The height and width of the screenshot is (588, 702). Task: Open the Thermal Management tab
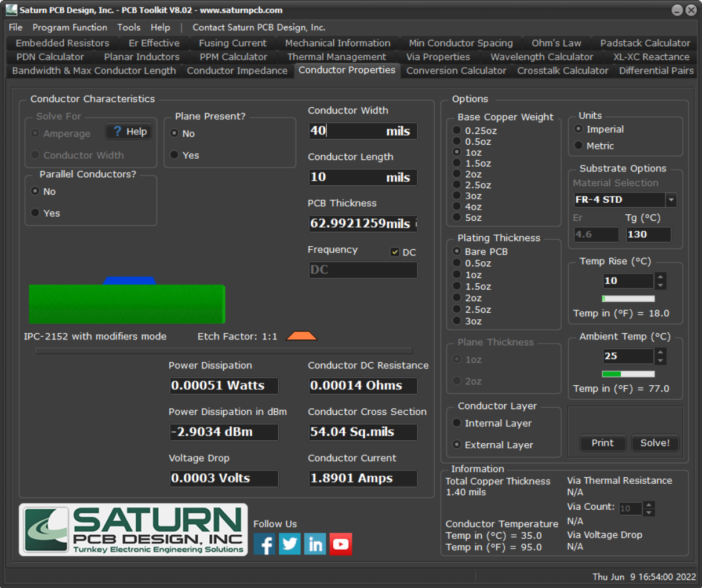click(x=337, y=57)
